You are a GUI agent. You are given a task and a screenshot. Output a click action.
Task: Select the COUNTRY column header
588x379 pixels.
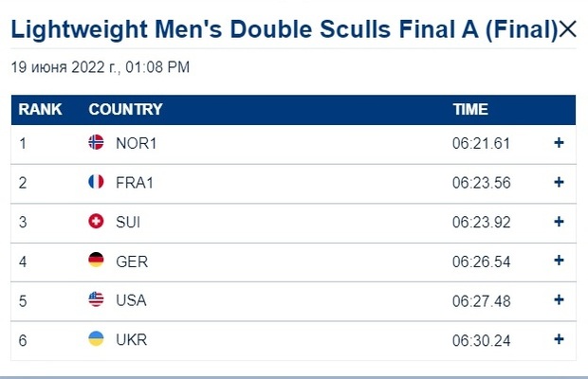tap(125, 109)
